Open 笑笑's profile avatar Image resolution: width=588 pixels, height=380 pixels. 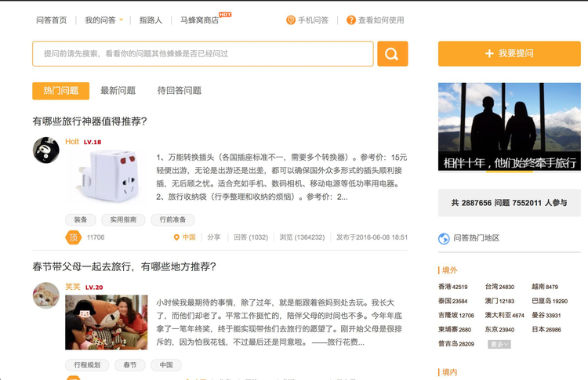pyautogui.click(x=46, y=295)
